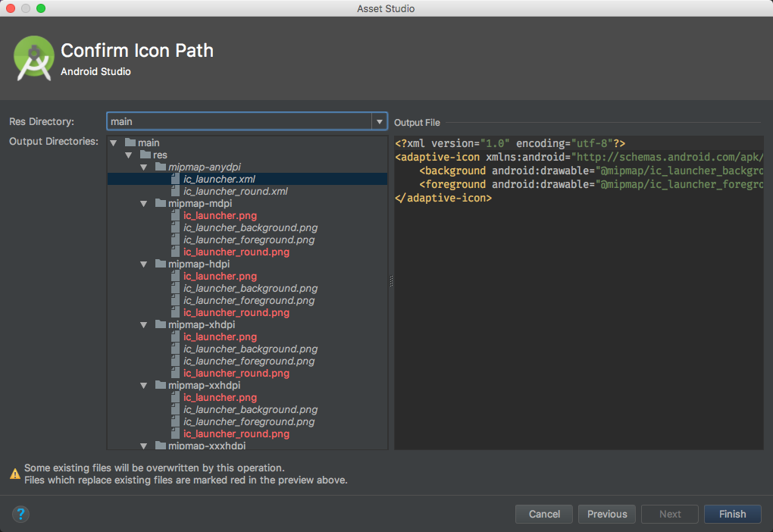Click file icon of ic_launcher_foreground.png under mipmap-xxhdpi
The image size is (773, 532).
pyautogui.click(x=176, y=421)
